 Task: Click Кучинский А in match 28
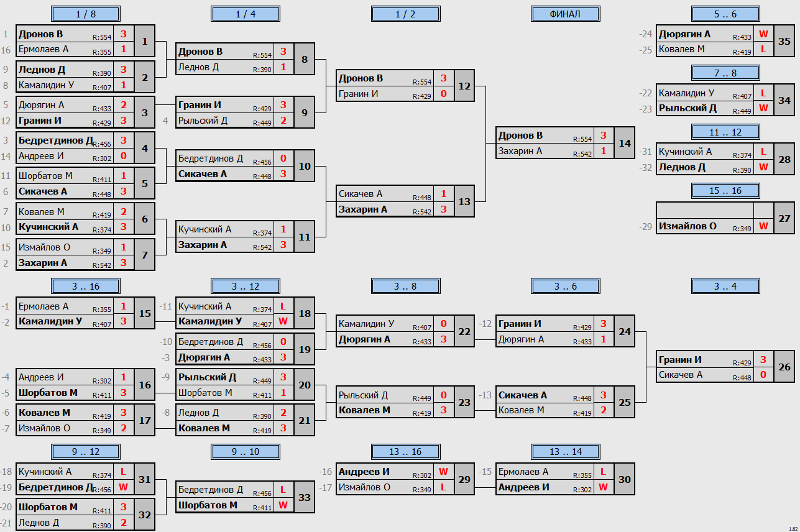[686, 152]
